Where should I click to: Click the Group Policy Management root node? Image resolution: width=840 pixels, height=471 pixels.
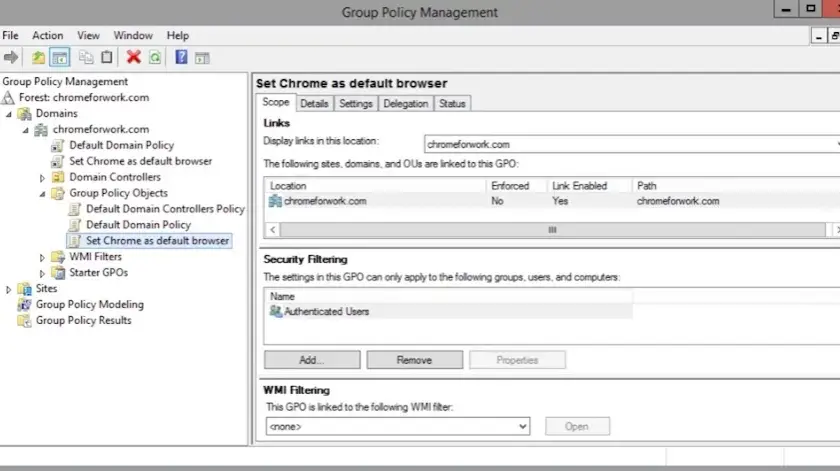[x=65, y=81]
